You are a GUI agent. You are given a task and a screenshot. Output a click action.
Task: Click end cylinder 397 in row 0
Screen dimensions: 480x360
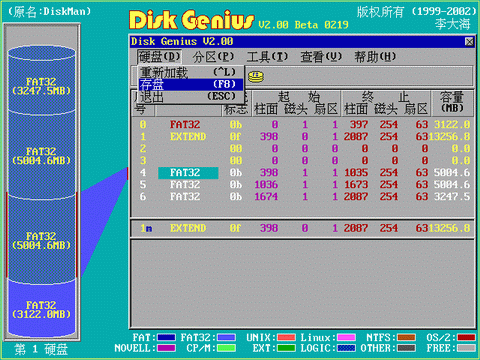(x=359, y=125)
